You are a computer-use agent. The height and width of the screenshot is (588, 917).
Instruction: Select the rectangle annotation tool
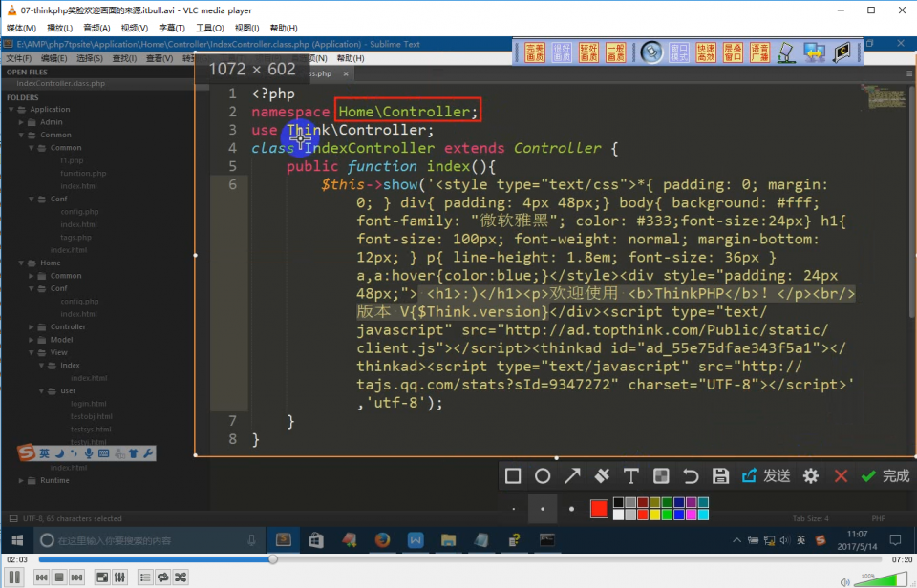pos(513,475)
